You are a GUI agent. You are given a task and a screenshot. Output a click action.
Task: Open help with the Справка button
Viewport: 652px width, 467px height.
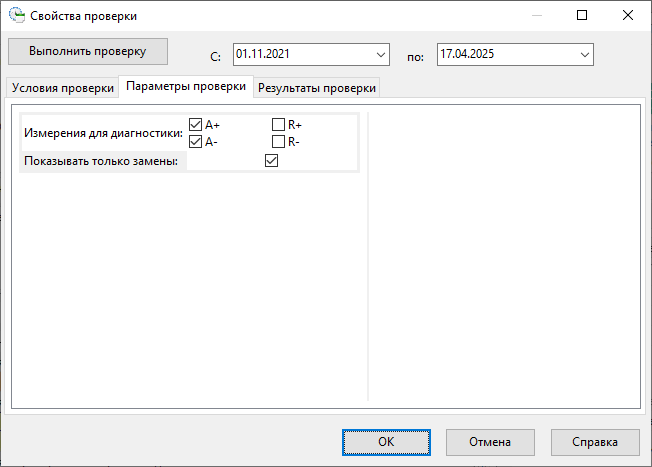point(596,441)
